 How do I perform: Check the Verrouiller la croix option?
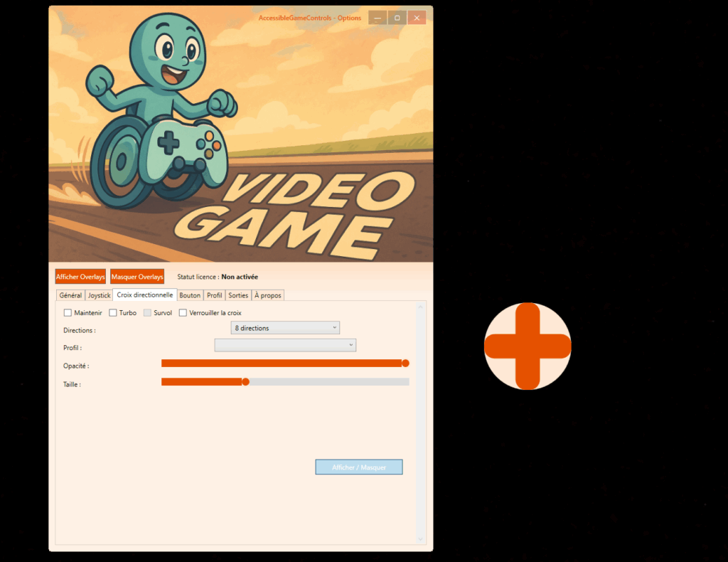[183, 313]
